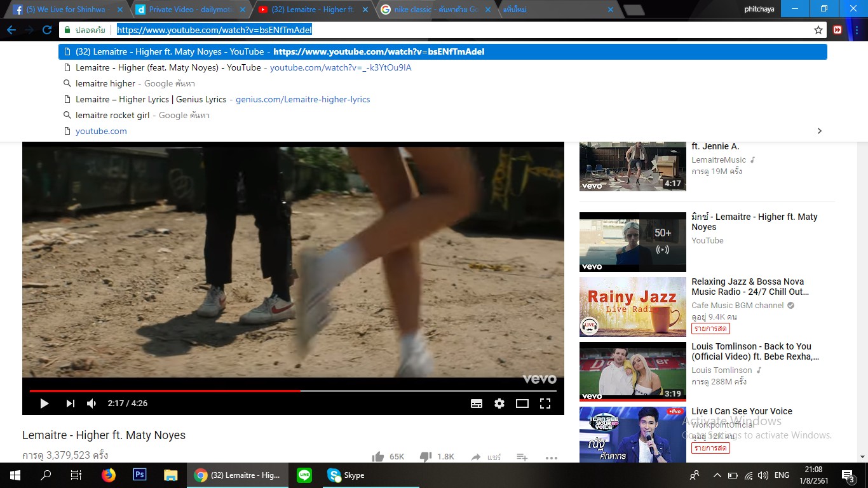868x488 pixels.
Task: Play the paused YouTube video
Action: coord(44,403)
